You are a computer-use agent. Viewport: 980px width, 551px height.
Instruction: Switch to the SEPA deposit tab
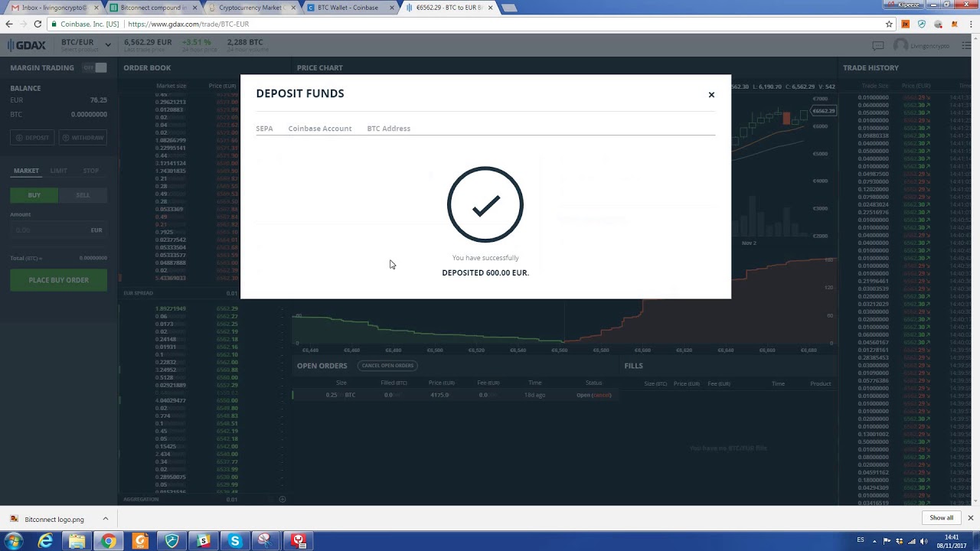pos(264,129)
